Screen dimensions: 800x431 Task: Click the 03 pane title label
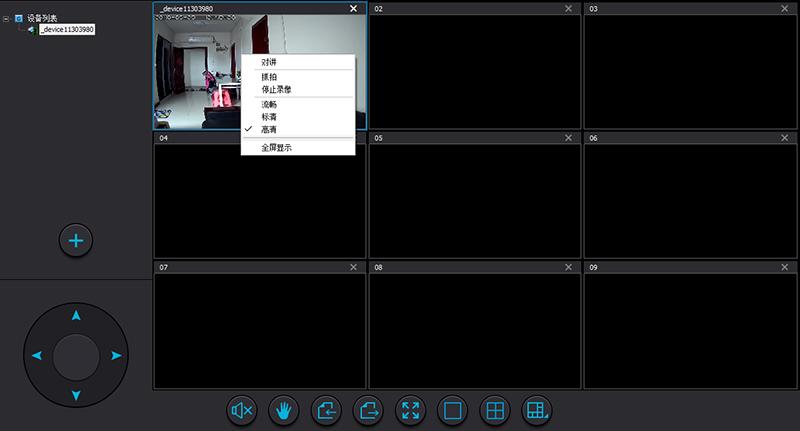click(x=593, y=9)
